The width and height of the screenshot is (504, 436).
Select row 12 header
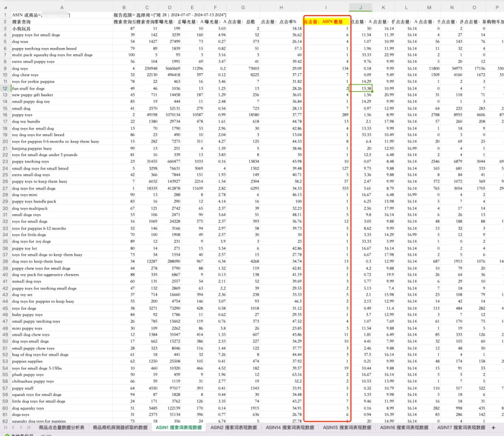pos(5,88)
